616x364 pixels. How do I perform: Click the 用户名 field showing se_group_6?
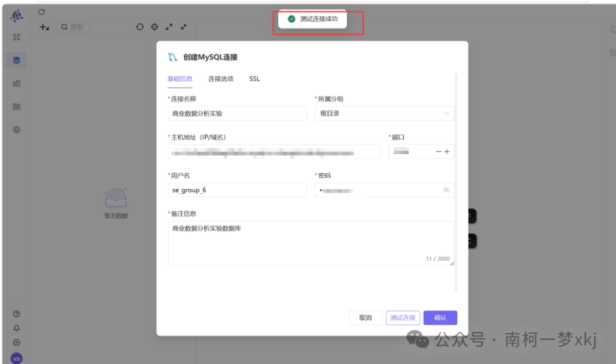point(237,190)
